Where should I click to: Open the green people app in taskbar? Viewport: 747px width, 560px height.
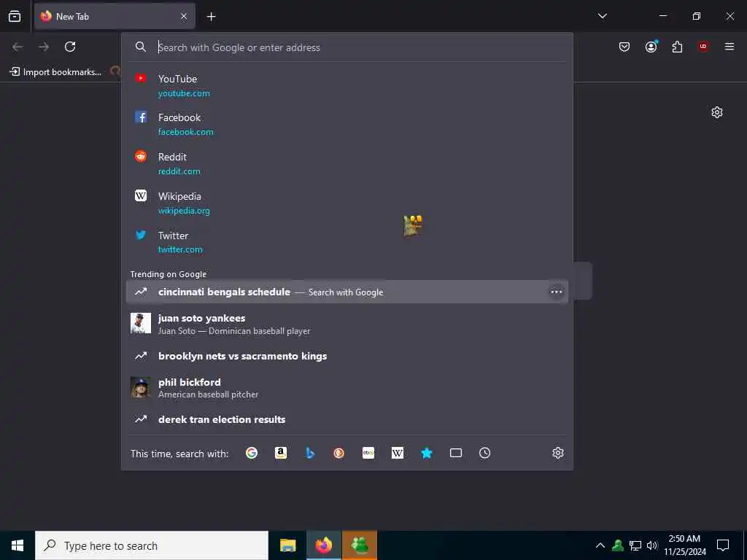pyautogui.click(x=360, y=545)
